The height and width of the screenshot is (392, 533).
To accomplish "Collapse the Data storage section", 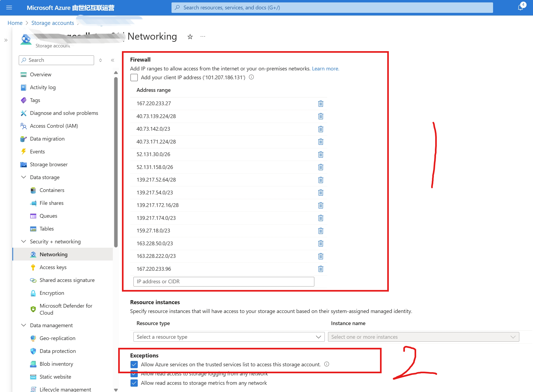I will 24,177.
